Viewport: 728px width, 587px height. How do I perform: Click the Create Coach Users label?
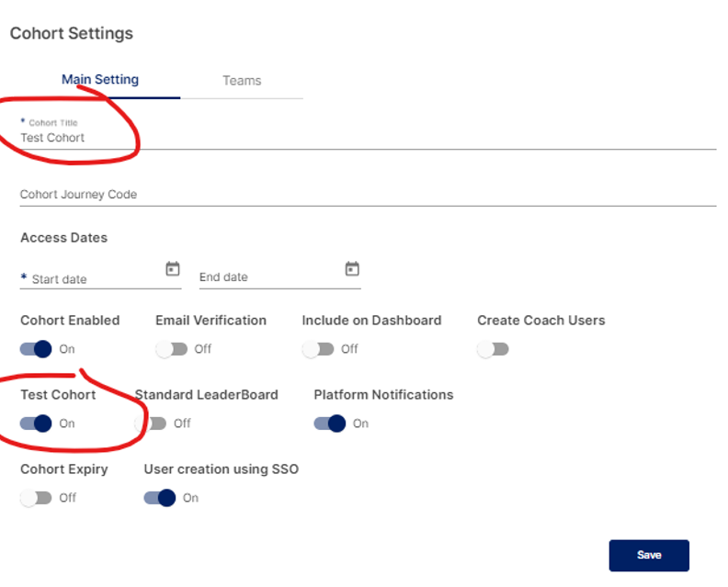click(541, 321)
